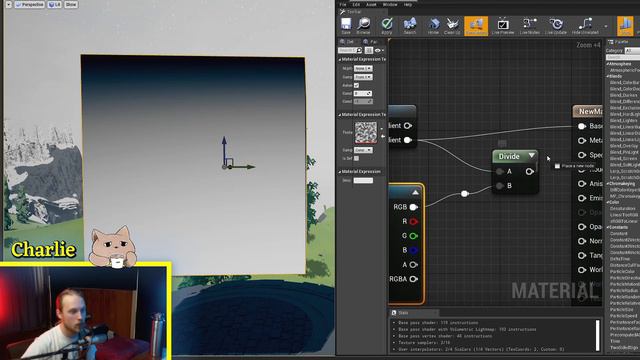Image resolution: width=640 pixels, height=360 pixels.
Task: Open the Edit menu
Action: [356, 4]
